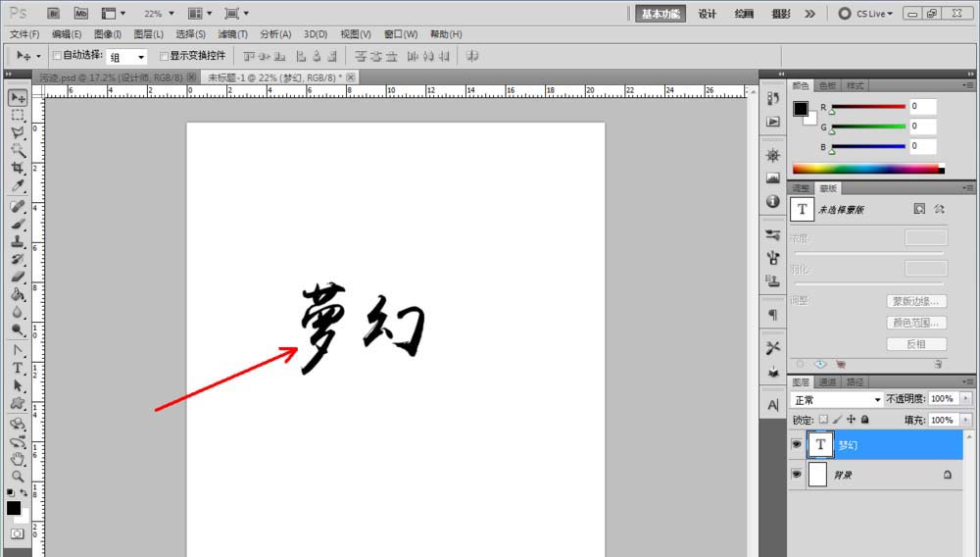Toggle lock image pixels
Viewport: 980px width, 557px height.
837,420
